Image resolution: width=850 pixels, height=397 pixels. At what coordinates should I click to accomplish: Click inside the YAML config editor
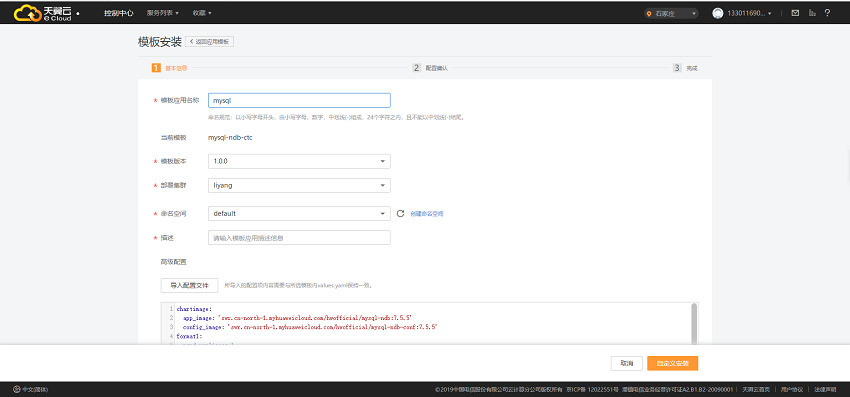tap(429, 323)
